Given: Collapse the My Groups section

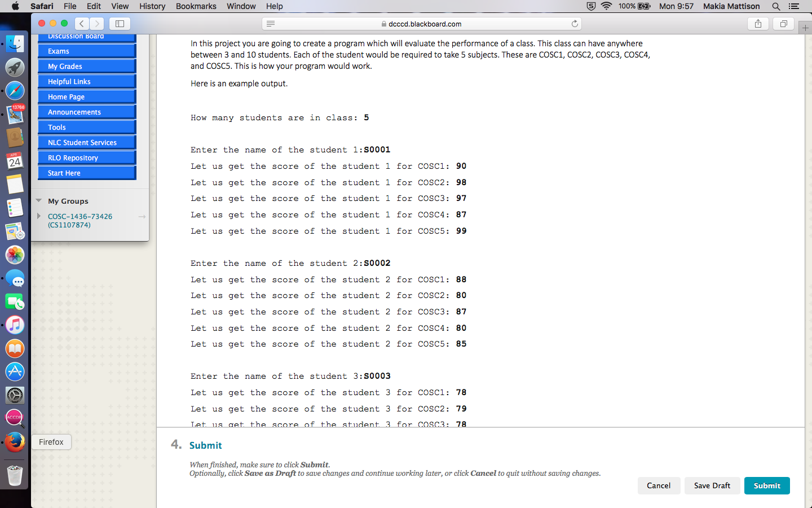Looking at the screenshot, I should (39, 201).
